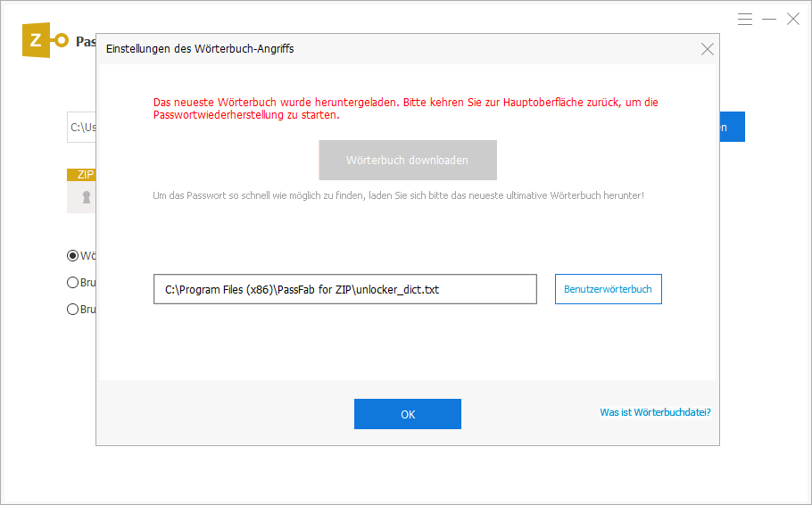Open the hamburger menu in main window
Screen dimensions: 812x505
point(745,19)
